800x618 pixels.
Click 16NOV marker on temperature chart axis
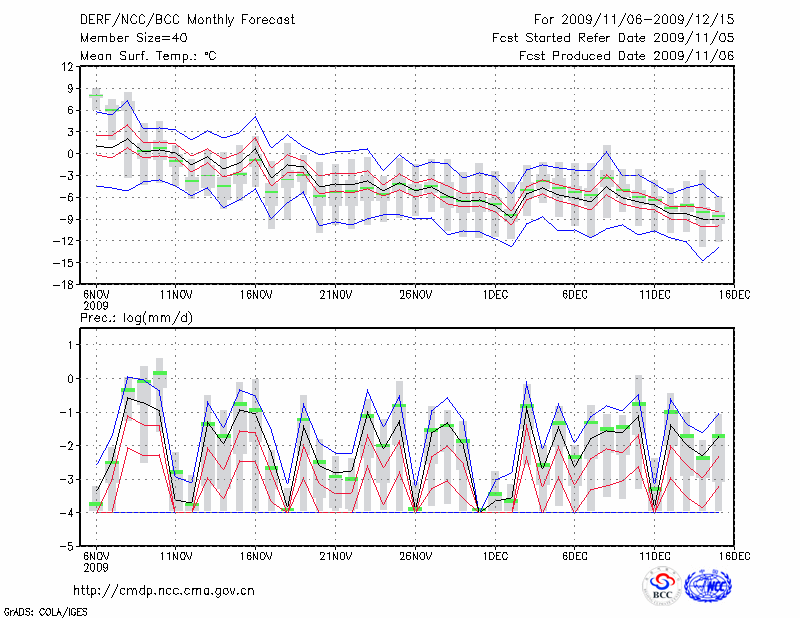point(256,295)
